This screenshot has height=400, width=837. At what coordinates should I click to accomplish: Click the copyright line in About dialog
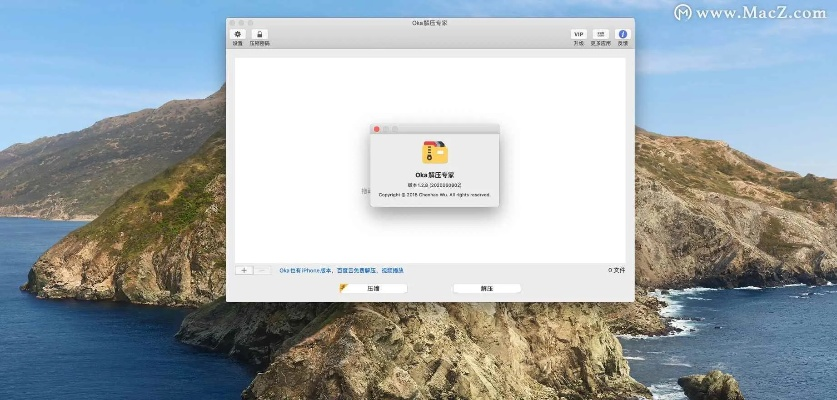tap(435, 194)
